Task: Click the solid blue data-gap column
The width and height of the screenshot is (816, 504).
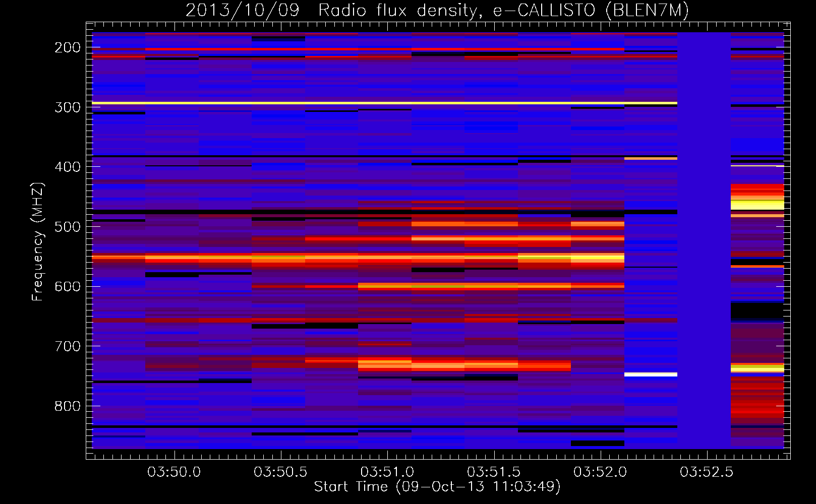Action: click(x=704, y=240)
